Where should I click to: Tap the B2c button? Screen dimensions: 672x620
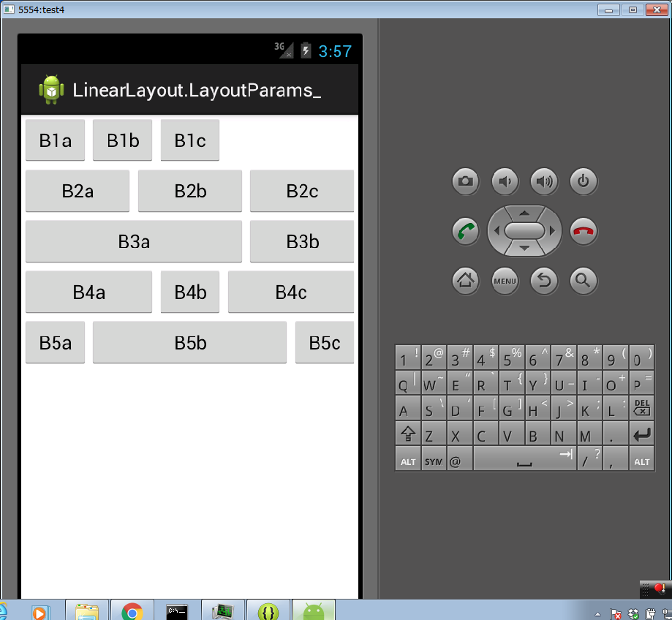(302, 191)
